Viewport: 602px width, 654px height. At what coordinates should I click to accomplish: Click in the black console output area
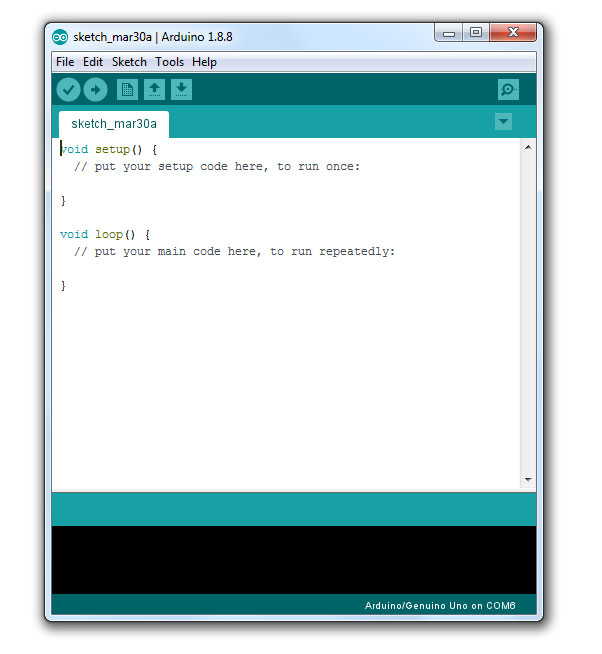click(x=294, y=560)
